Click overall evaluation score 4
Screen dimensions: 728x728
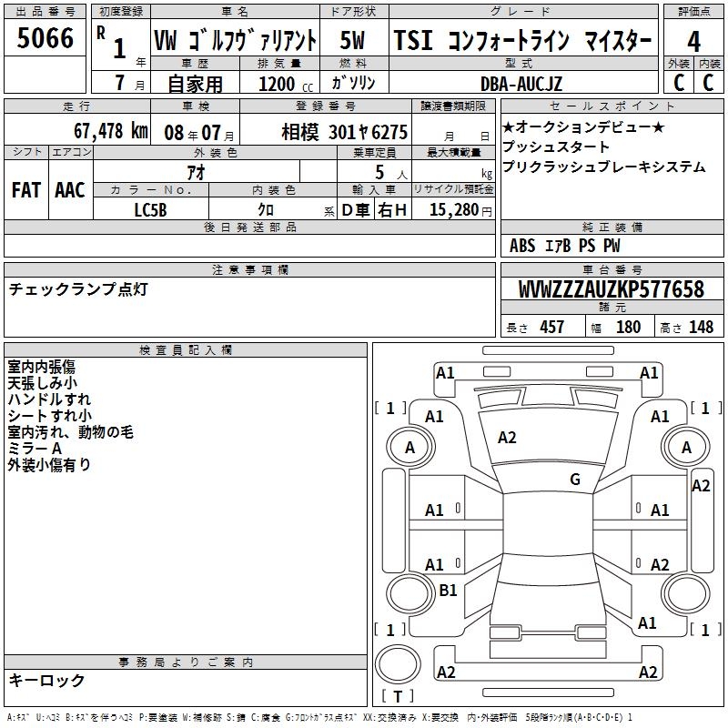(693, 41)
